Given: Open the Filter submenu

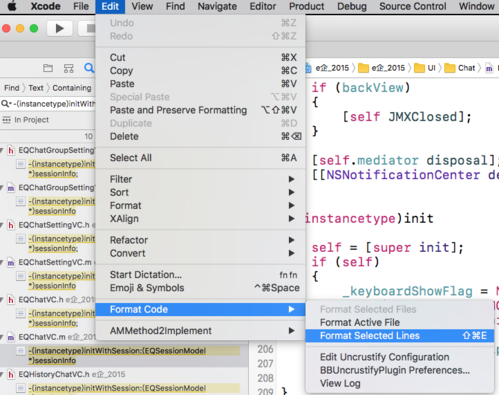Looking at the screenshot, I should click(x=200, y=179).
